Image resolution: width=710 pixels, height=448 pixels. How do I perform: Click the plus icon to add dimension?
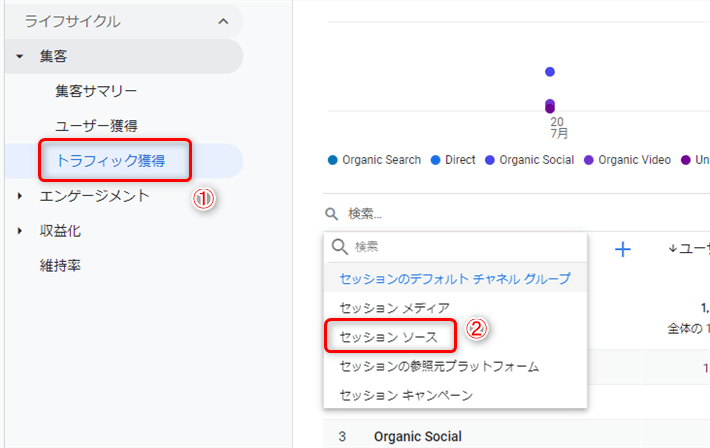tap(623, 249)
